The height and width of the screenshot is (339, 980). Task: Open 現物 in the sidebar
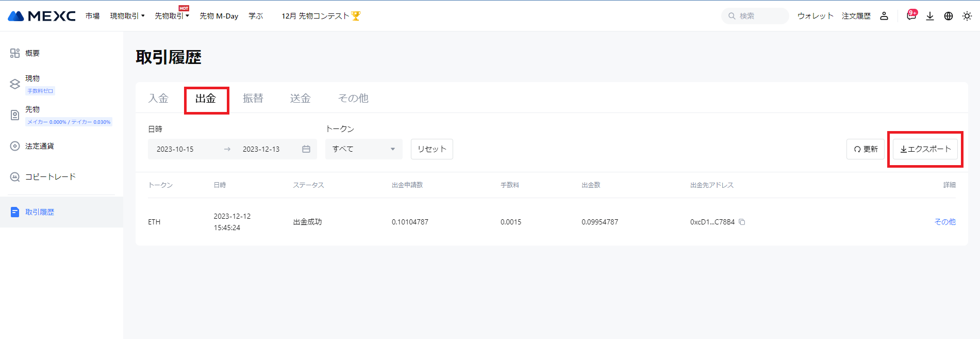(32, 78)
